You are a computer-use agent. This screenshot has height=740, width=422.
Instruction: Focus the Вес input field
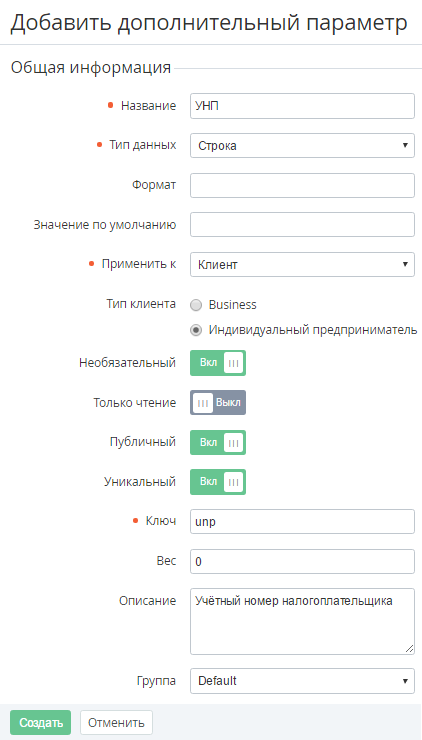coord(303,562)
